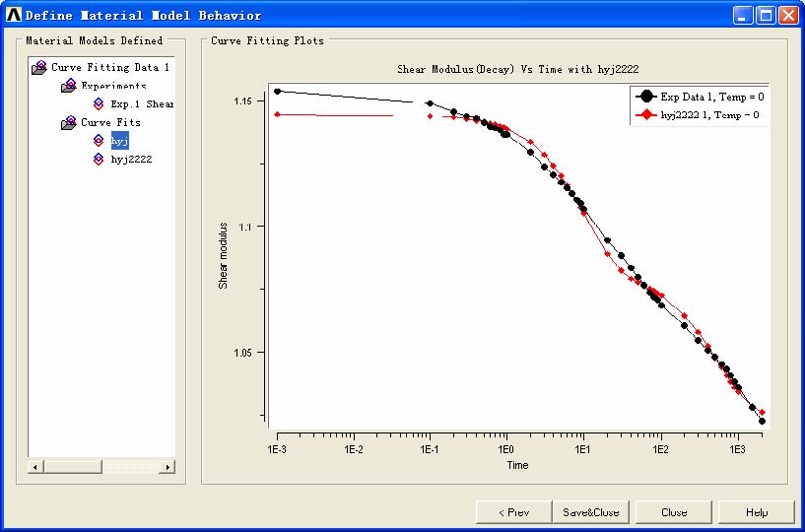Select the highlighted hyj tree item
Screen dimensions: 805x532
[x=119, y=141]
